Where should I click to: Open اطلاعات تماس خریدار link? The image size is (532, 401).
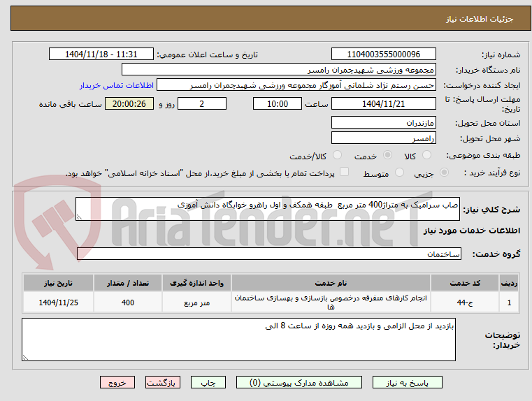(x=116, y=85)
